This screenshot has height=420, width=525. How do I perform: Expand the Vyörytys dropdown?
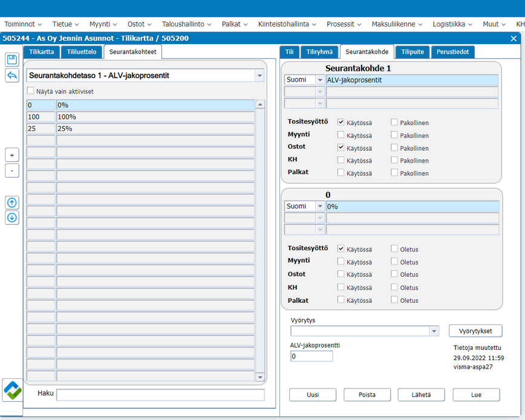point(434,331)
